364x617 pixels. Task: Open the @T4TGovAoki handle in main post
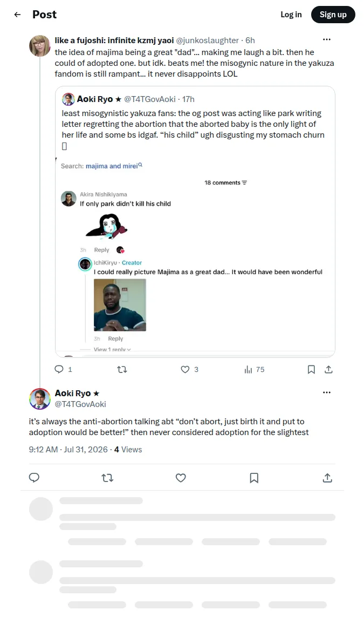point(80,404)
